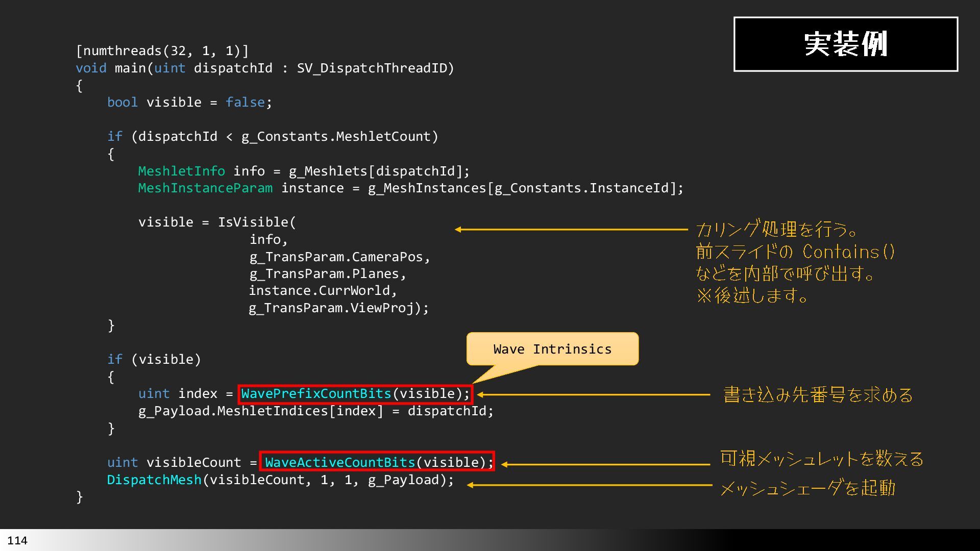980x551 pixels.
Task: Click the g_TransParam.Planes argument
Action: pyautogui.click(x=328, y=274)
